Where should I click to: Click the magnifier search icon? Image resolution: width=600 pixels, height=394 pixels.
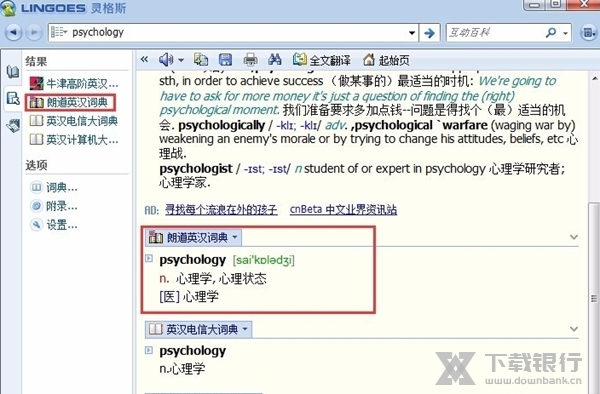[551, 33]
